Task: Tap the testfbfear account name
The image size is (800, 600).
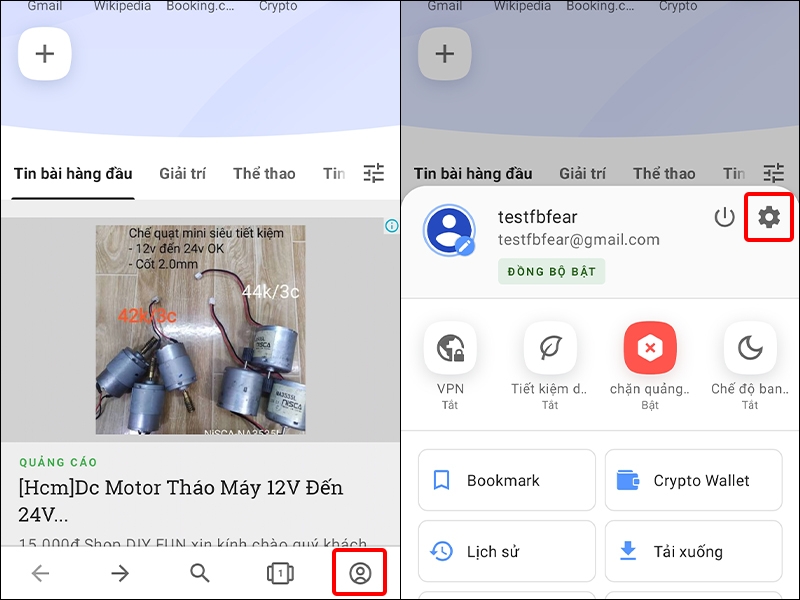Action: (x=537, y=217)
